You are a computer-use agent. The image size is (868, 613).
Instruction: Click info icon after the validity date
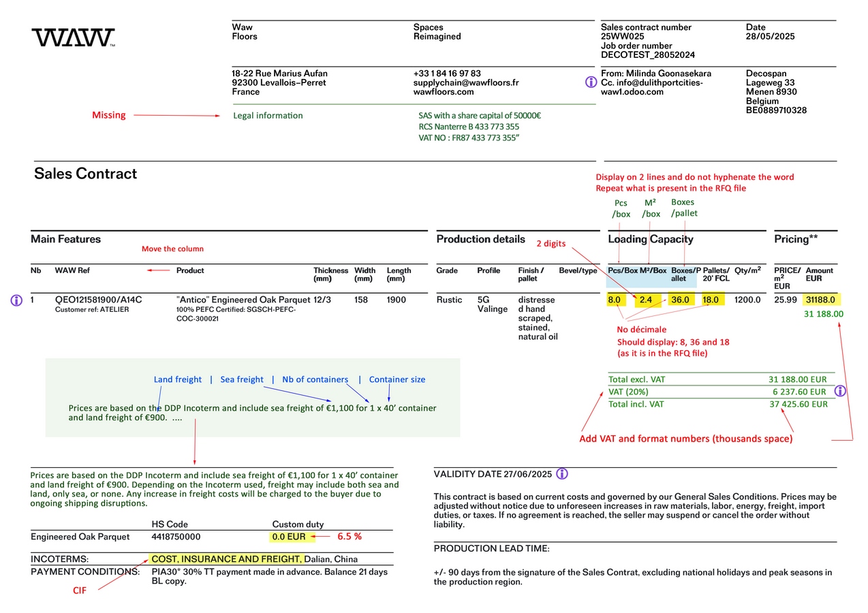pyautogui.click(x=562, y=474)
